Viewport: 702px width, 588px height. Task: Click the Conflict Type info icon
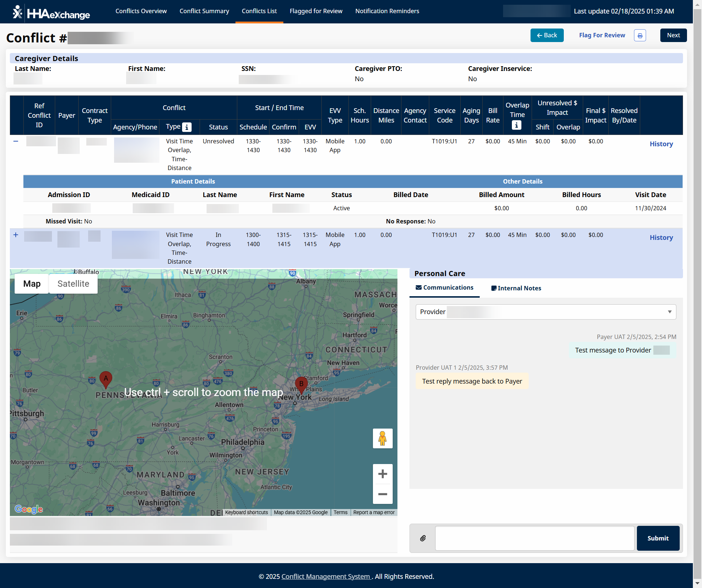186,127
